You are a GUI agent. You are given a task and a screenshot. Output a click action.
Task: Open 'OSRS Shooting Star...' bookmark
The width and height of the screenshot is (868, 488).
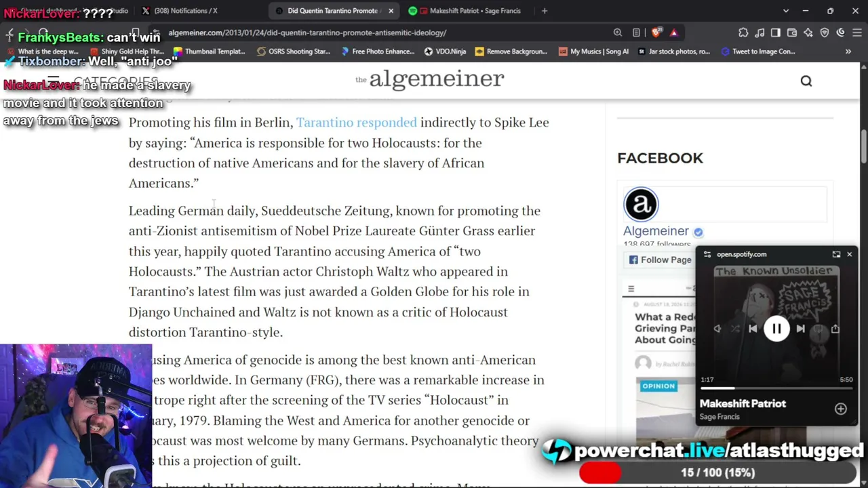pyautogui.click(x=293, y=52)
